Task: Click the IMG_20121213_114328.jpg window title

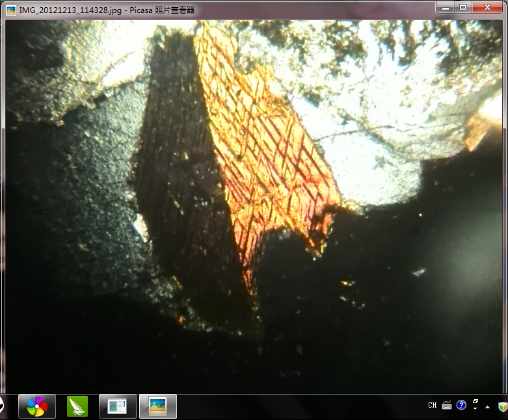Action: [x=107, y=10]
